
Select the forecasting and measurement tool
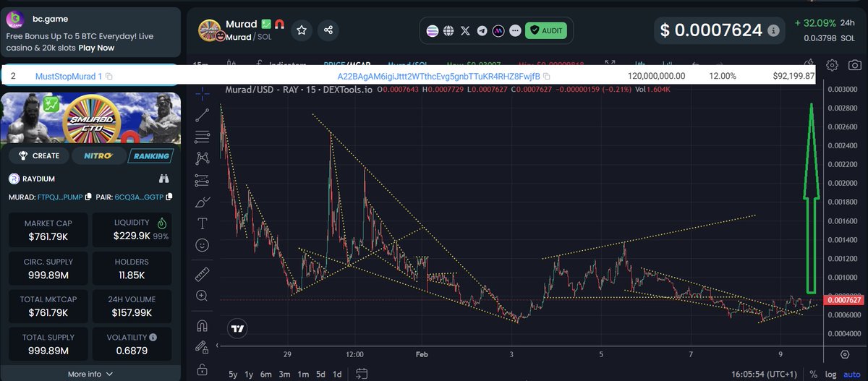[x=203, y=180]
